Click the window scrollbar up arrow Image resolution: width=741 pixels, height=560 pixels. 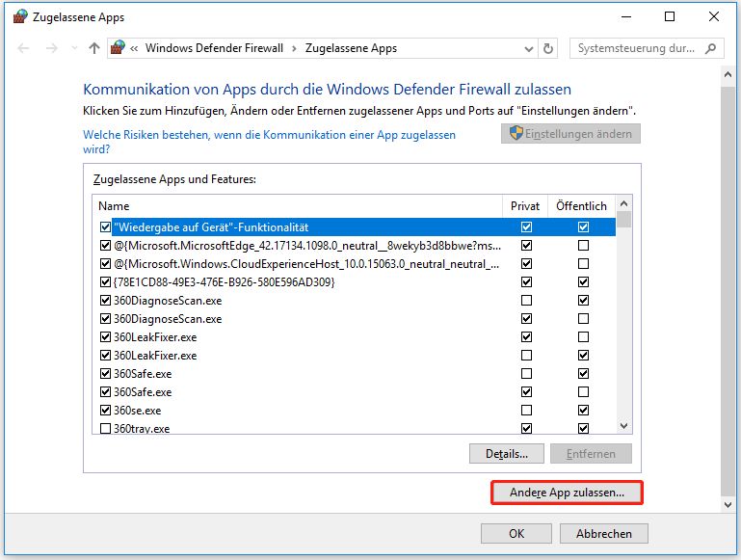728,74
